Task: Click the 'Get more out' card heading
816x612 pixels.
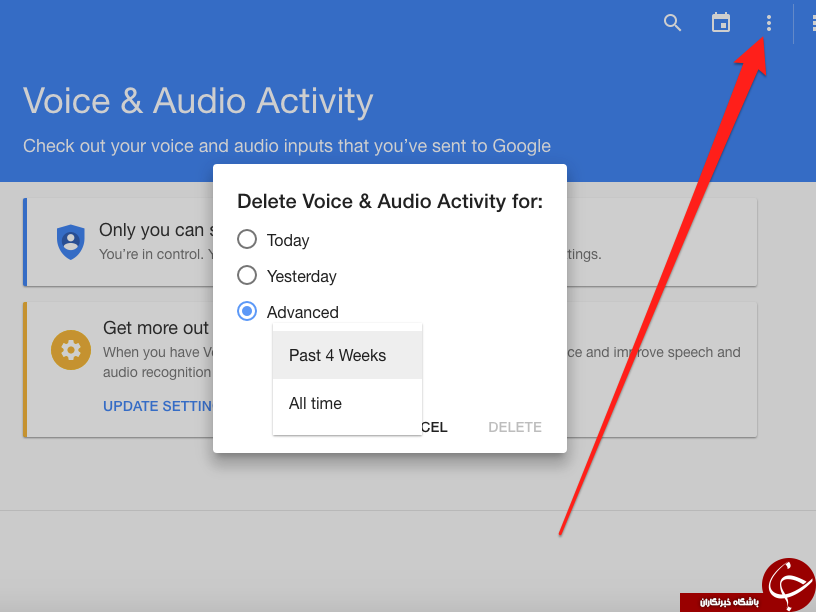Action: [x=156, y=328]
